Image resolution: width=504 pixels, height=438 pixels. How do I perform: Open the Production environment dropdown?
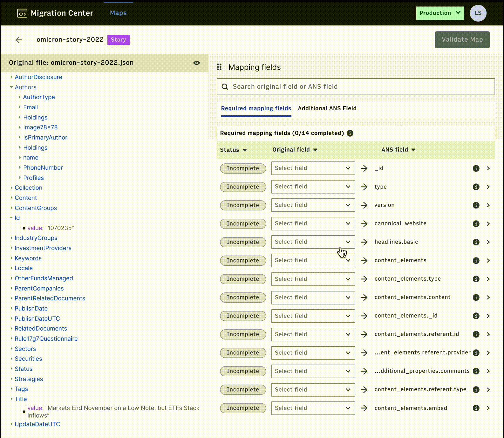click(x=440, y=13)
